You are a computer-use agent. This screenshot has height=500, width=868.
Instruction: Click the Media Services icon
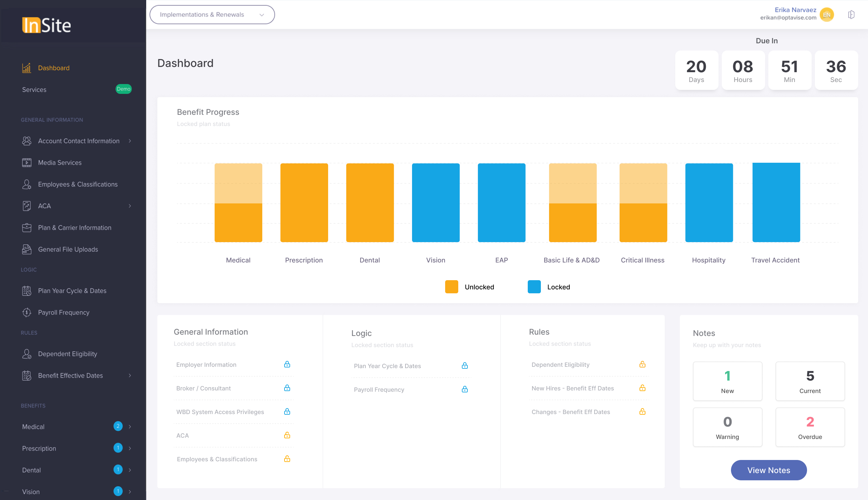tap(27, 162)
